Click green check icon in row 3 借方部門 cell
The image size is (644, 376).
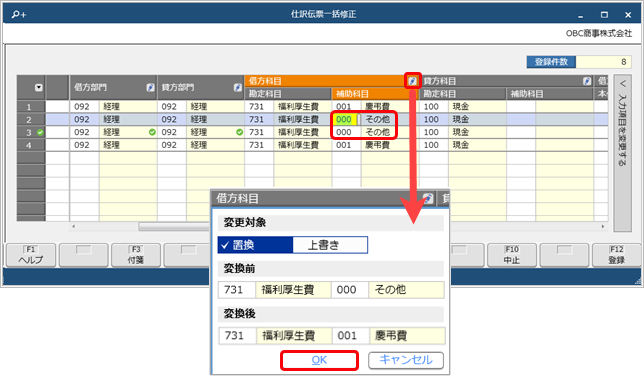pos(152,132)
